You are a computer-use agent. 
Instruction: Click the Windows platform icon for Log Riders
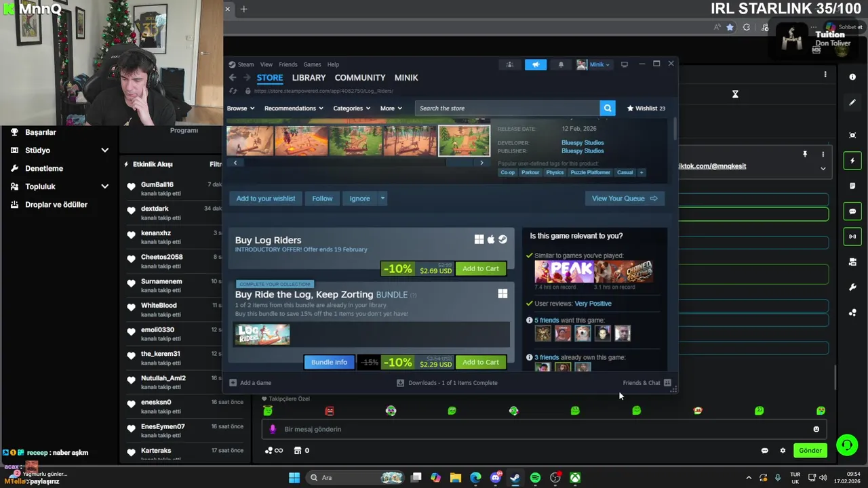pyautogui.click(x=479, y=239)
